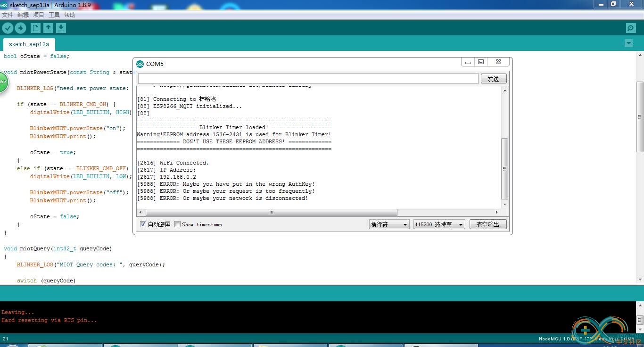Click the code editor vertical scrollbar thumb

(x=640, y=116)
